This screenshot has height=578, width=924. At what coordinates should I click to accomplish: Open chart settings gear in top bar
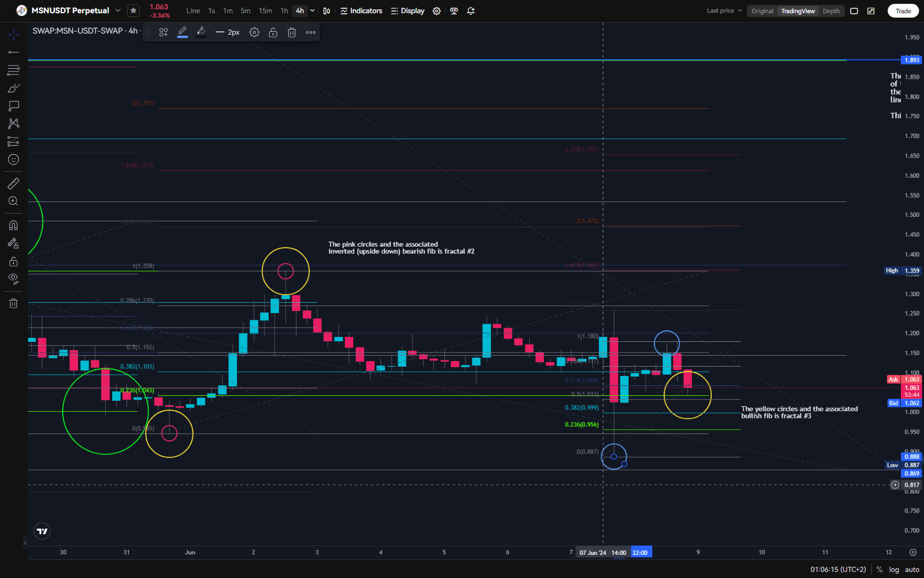point(437,11)
